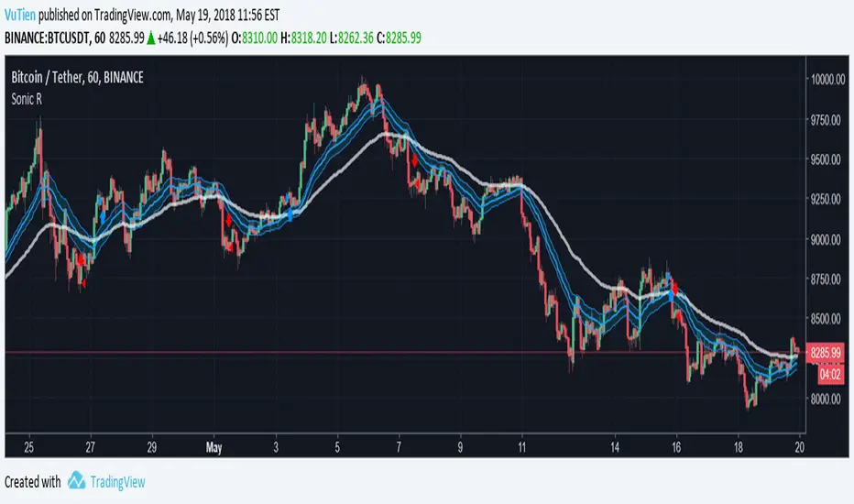Click the green up-triangle change indicator

[x=151, y=38]
